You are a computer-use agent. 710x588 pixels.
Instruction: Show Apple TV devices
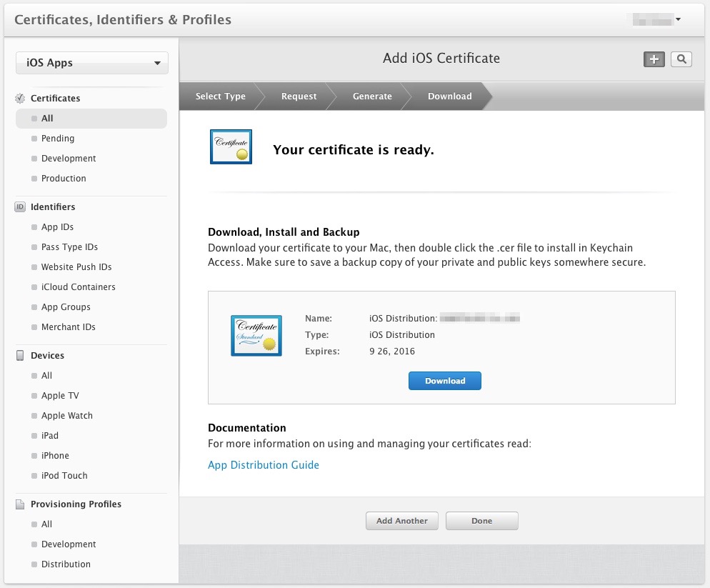pos(60,396)
